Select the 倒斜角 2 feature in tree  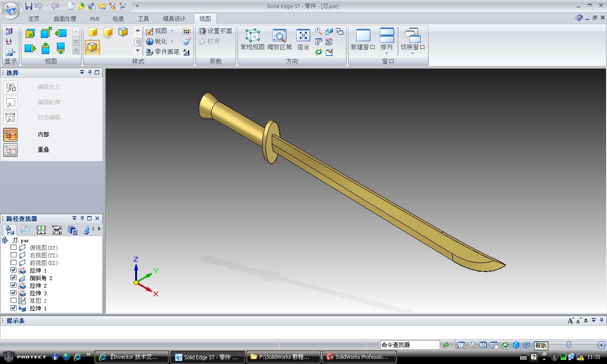click(x=41, y=278)
